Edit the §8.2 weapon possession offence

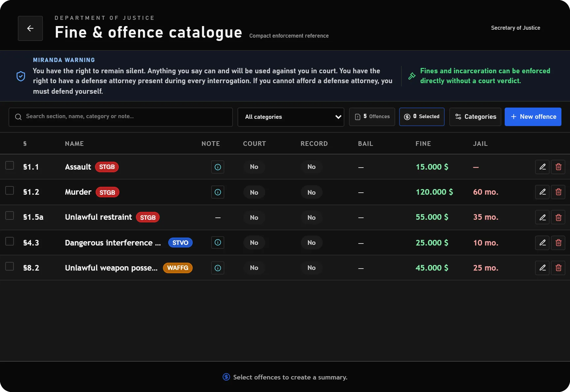[x=542, y=268]
